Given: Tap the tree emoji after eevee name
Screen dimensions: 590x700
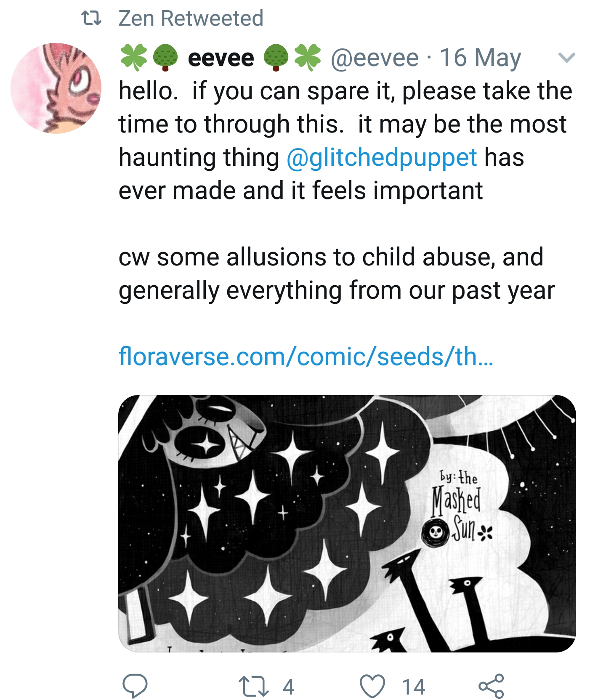Looking at the screenshot, I should 276,58.
